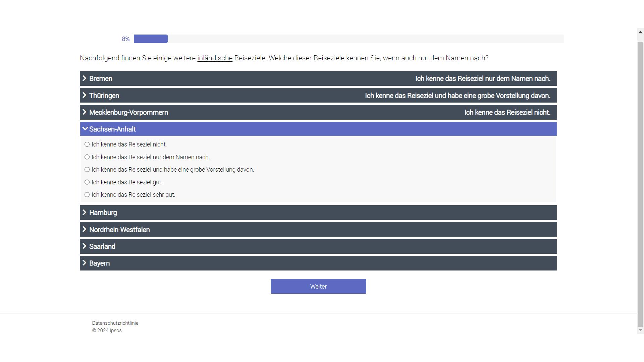Expand the Bremen row chevron
Viewport: 644px width, 362px height.
[85, 78]
